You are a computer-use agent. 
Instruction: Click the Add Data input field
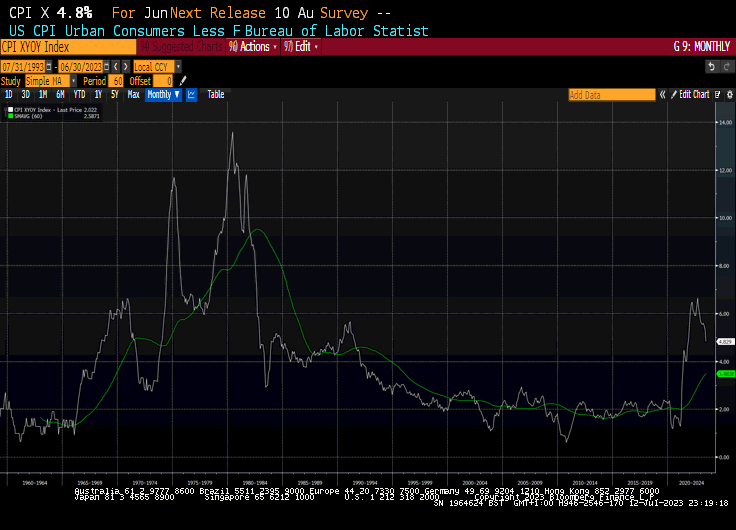612,95
